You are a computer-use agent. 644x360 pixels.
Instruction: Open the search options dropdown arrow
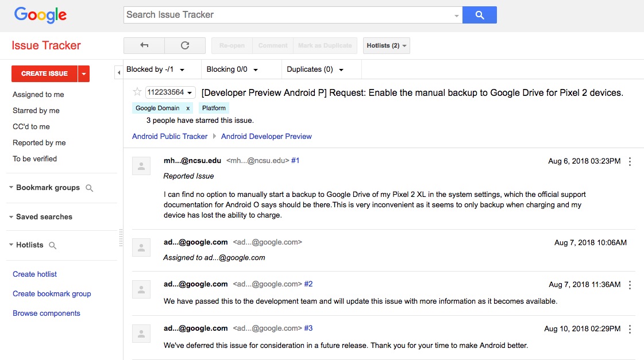click(456, 16)
